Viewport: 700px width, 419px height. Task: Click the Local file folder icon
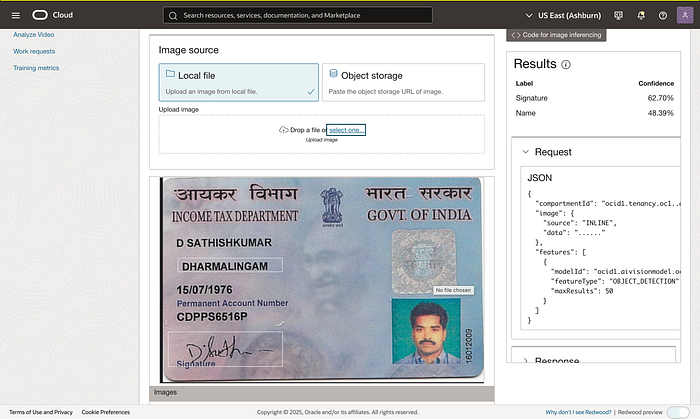[x=170, y=74]
